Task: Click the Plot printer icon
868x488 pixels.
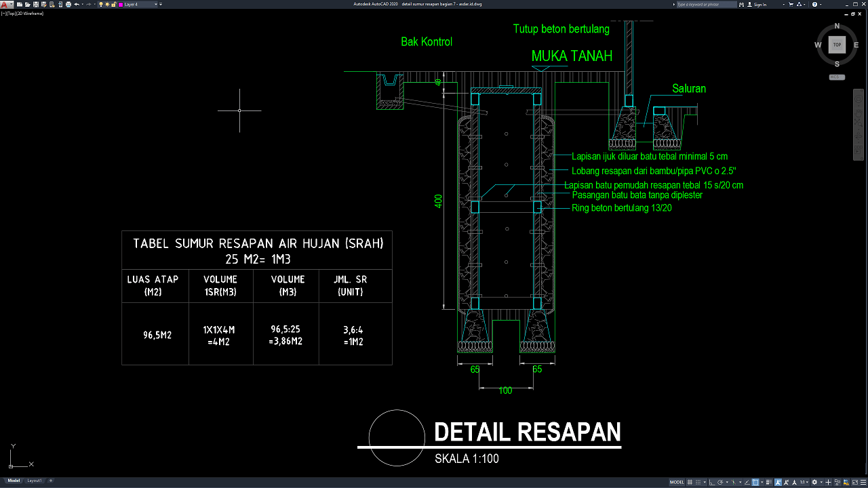Action: (x=67, y=4)
